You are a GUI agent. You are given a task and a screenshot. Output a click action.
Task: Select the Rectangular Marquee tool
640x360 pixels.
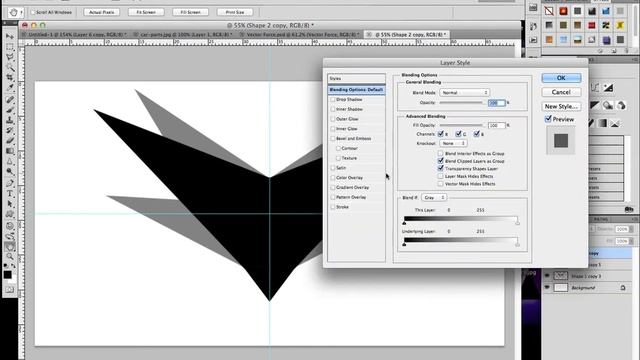10,47
